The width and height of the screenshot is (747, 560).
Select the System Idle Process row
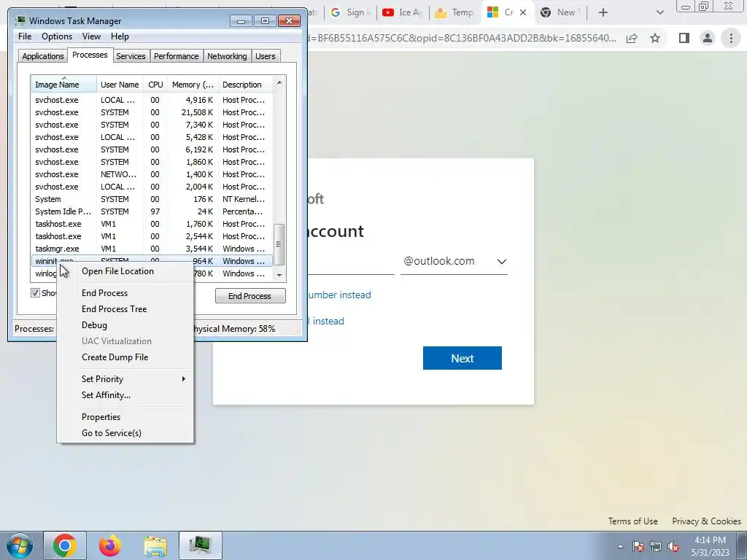tap(152, 211)
